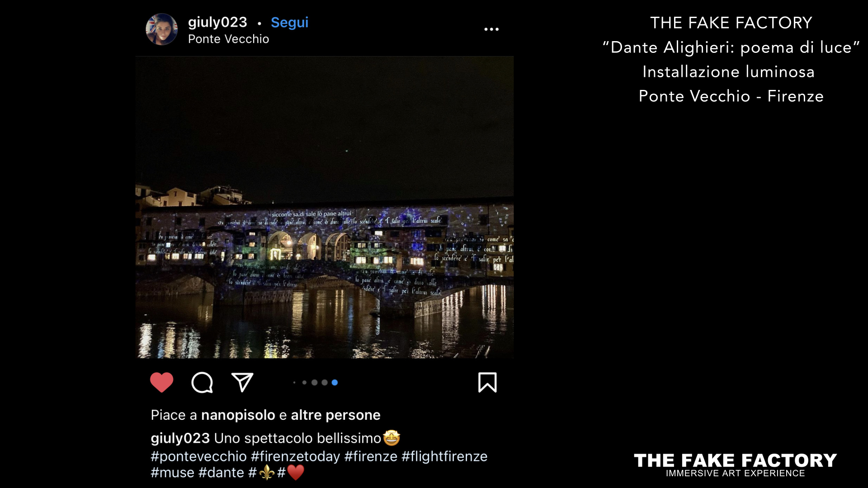Click the red heart like icon

pyautogui.click(x=161, y=382)
